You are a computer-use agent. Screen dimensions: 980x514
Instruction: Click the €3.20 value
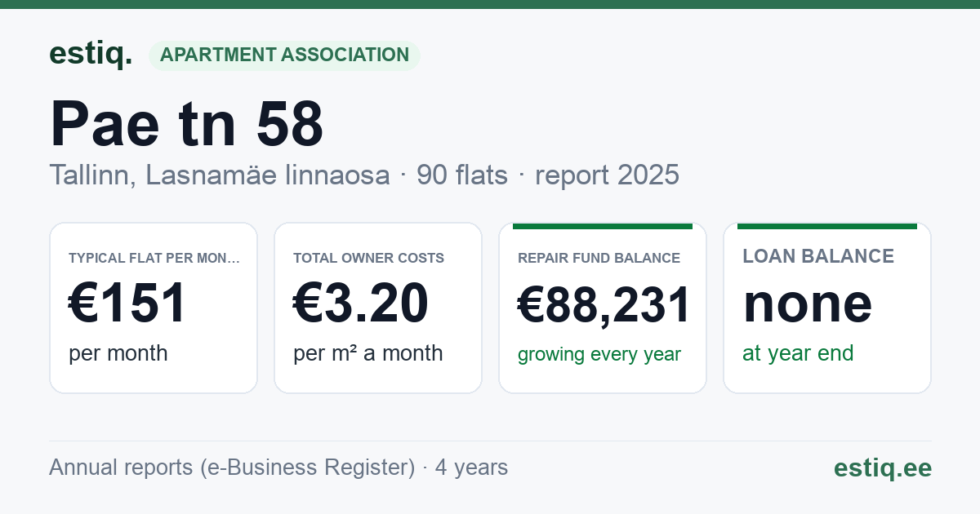tap(361, 303)
